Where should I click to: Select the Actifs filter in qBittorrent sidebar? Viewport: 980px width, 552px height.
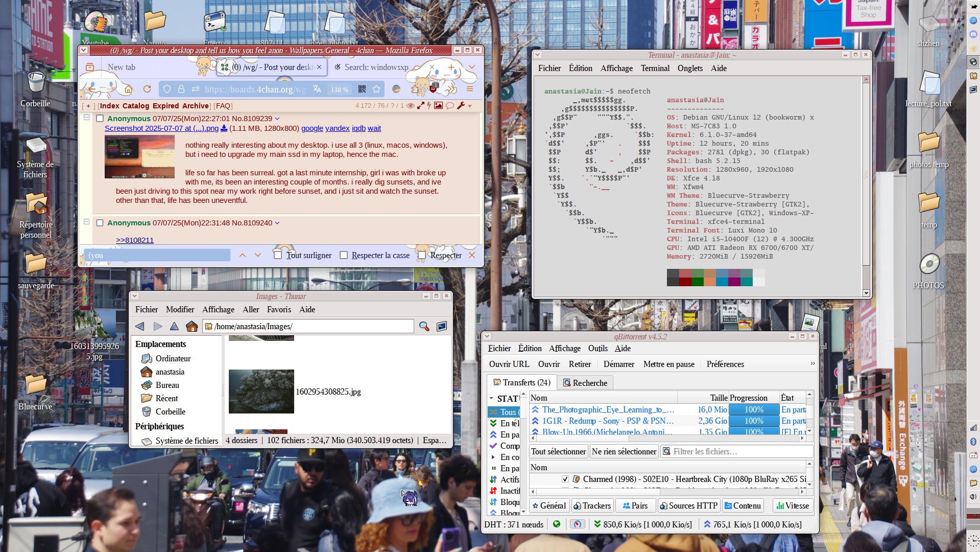click(x=504, y=479)
